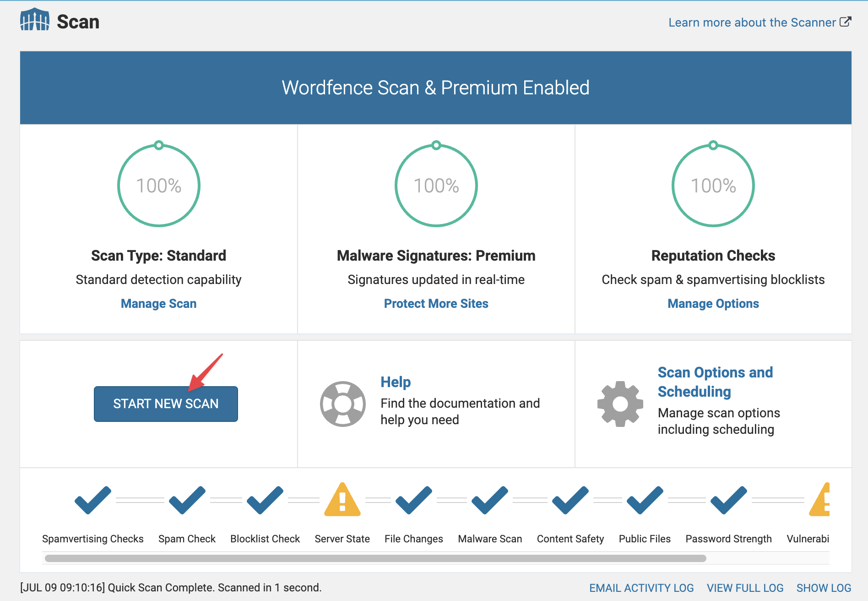868x601 pixels.
Task: Click the 'Content Safety' label
Action: pos(570,539)
